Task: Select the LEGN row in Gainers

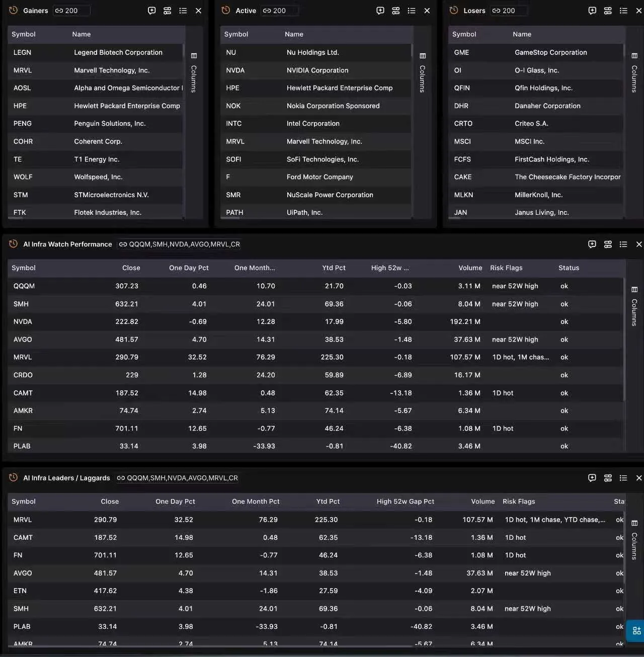Action: (95, 52)
